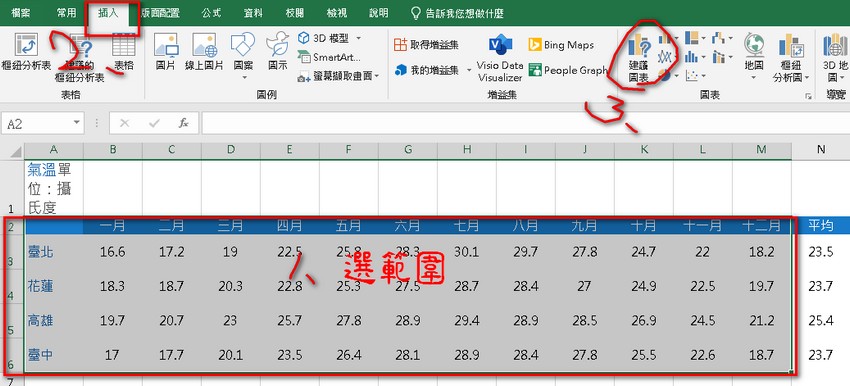850x386 pixels.
Task: Click the fx insert function button
Action: pyautogui.click(x=183, y=123)
